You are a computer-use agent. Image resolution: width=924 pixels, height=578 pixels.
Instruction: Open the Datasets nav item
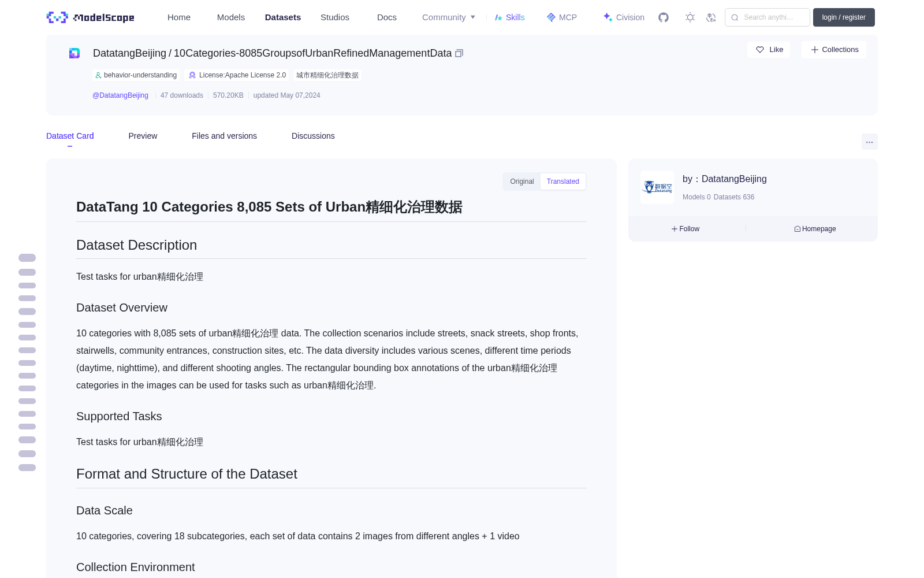tap(283, 17)
